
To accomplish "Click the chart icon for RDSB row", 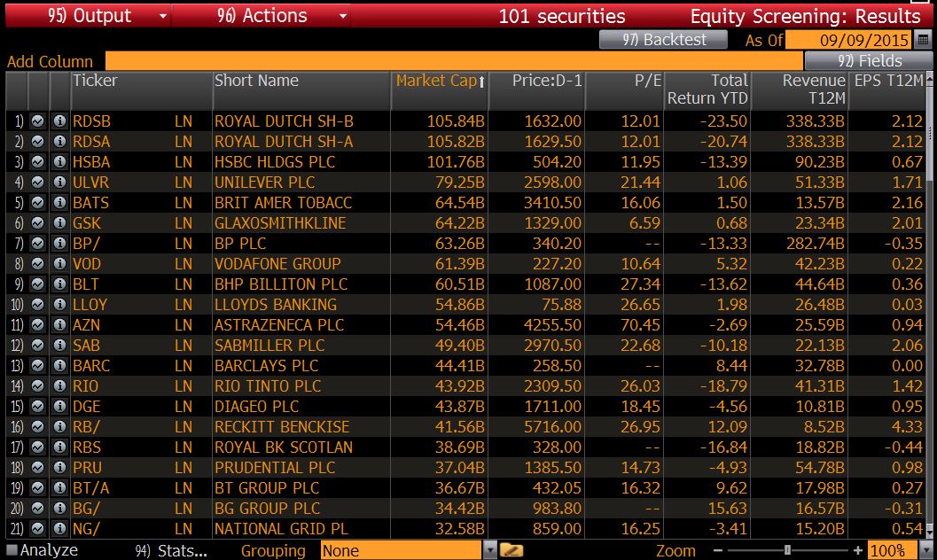I will coord(38,121).
